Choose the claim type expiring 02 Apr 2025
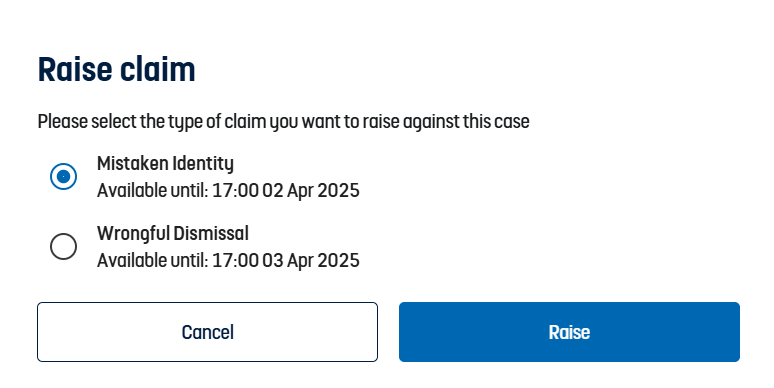This screenshot has width=774, height=388. 63,176
